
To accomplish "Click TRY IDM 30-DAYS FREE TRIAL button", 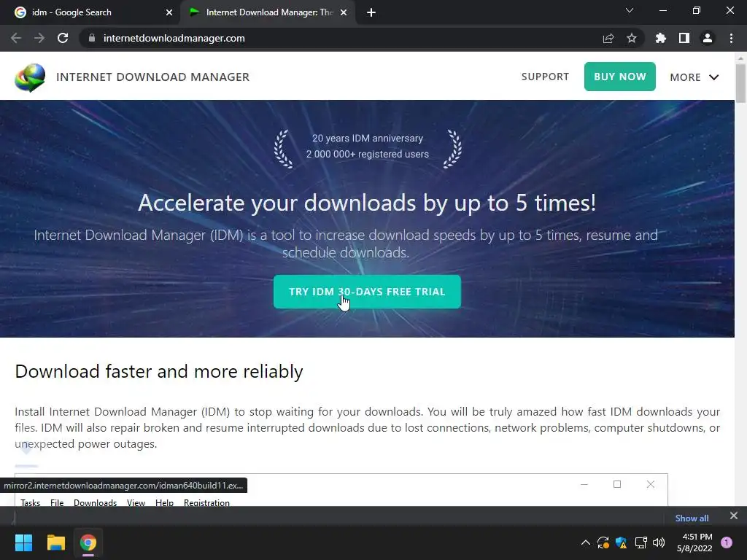I will pos(368,292).
